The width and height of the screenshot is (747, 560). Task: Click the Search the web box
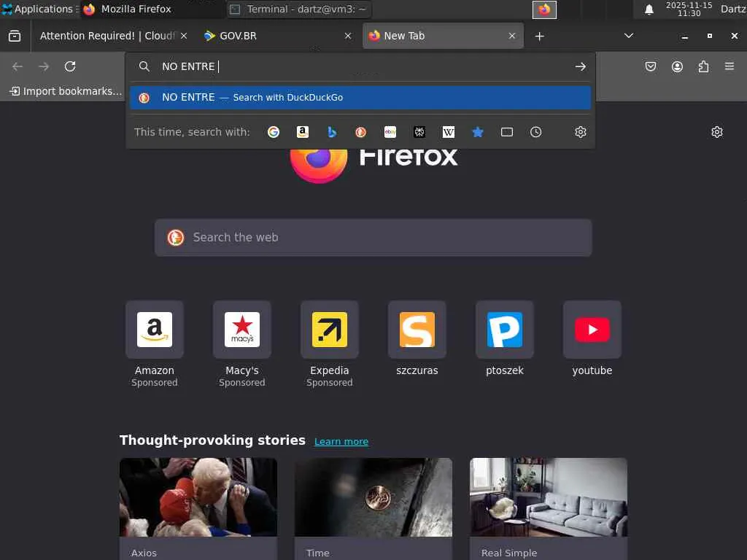click(373, 238)
